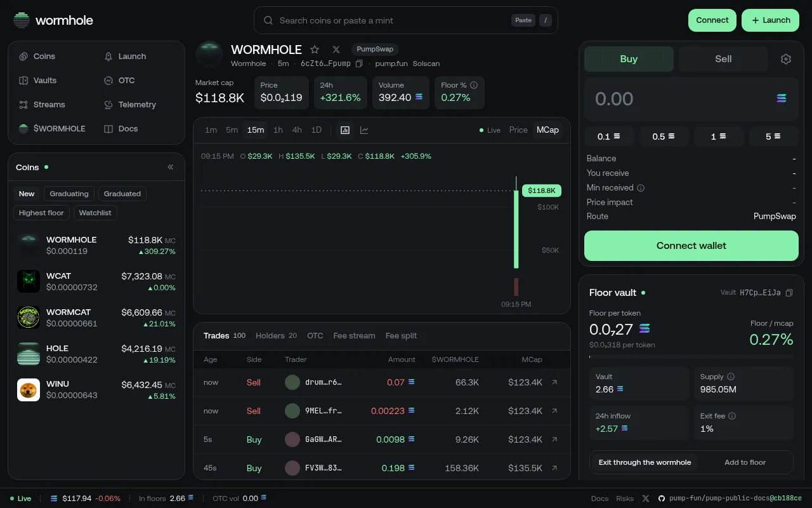Select WCAT coin in the list

[96, 281]
